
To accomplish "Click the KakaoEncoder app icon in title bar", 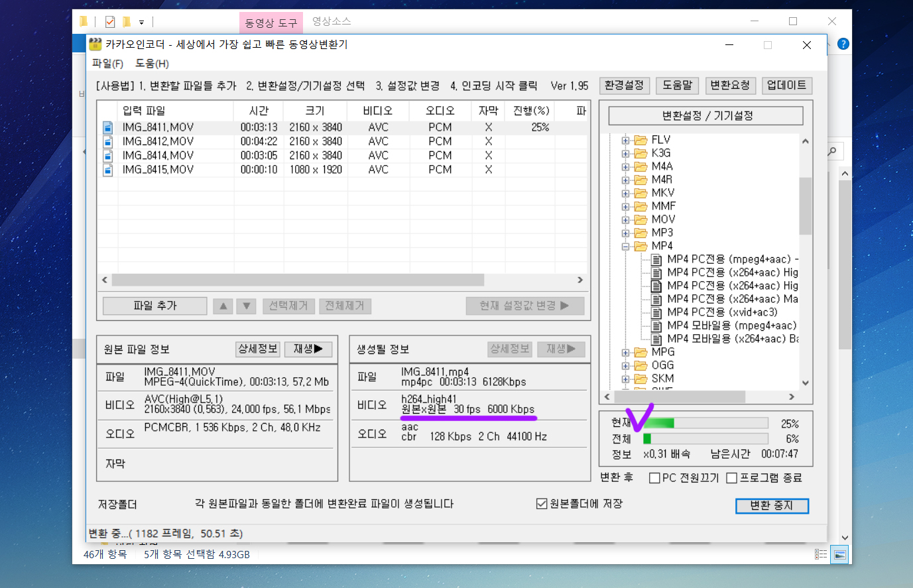I will (x=95, y=44).
